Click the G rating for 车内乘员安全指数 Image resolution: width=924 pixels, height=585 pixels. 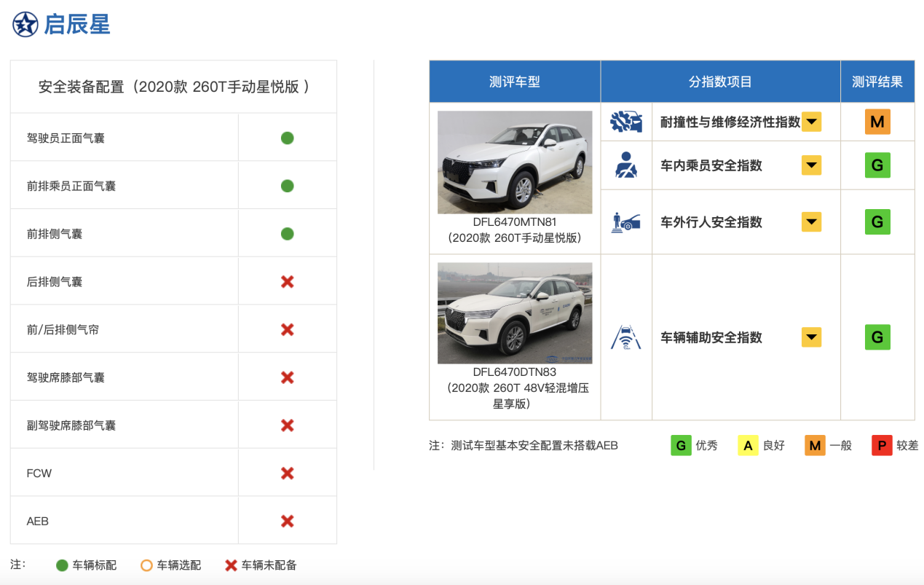pos(877,165)
